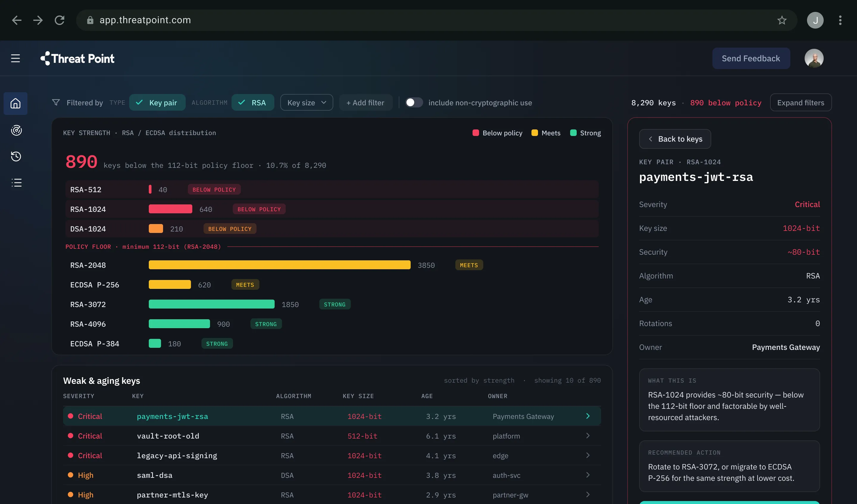Open the Home sidebar icon

(15, 103)
